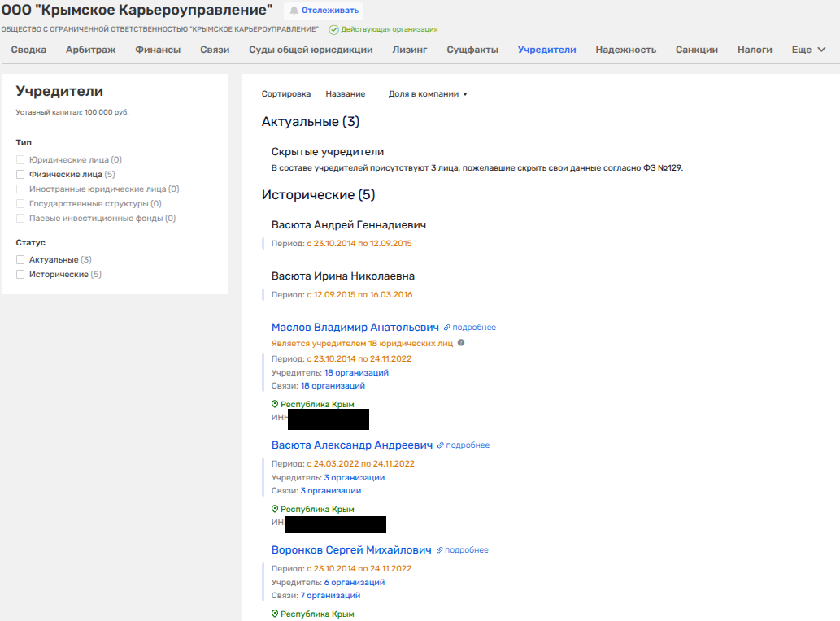
Task: Open Доля в компании sort dropdown
Action: pyautogui.click(x=428, y=94)
